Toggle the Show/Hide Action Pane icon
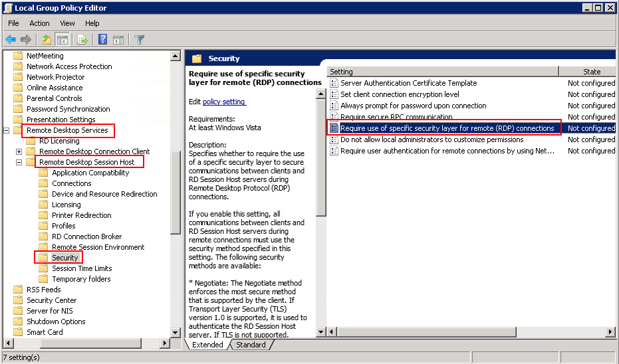Image resolution: width=619 pixels, height=364 pixels. pos(118,39)
